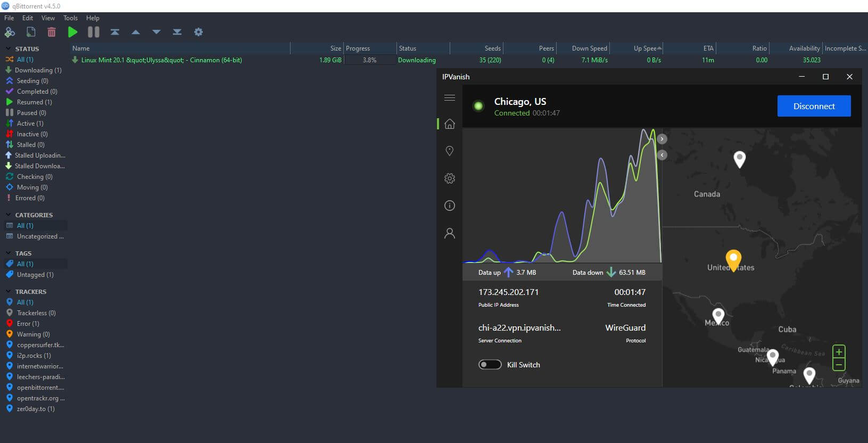Collapse graph panel with left chevron
The height and width of the screenshot is (443, 868).
click(x=662, y=155)
